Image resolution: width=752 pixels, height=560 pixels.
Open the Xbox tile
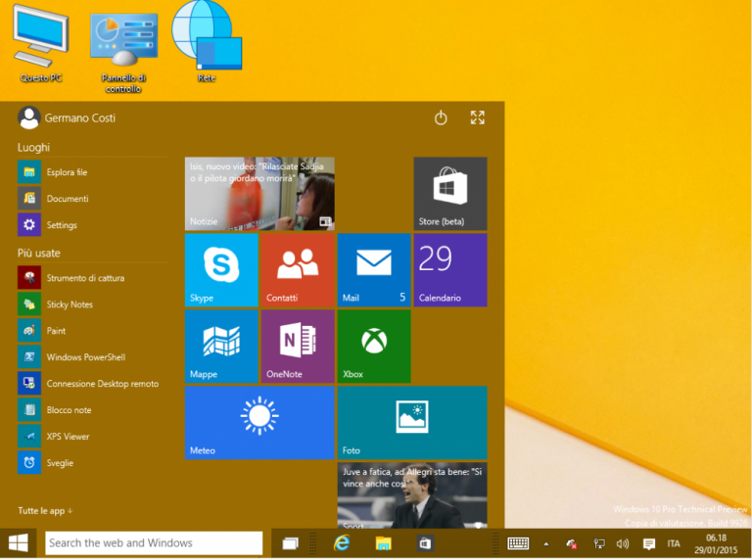click(374, 347)
